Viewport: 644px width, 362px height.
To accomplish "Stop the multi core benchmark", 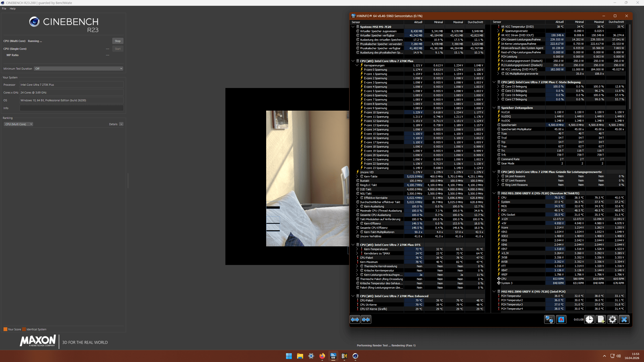I will tap(117, 41).
